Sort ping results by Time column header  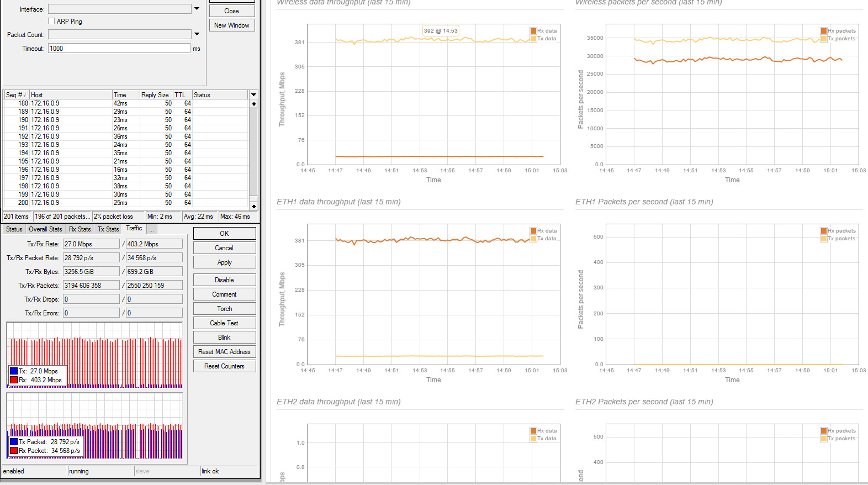point(125,95)
